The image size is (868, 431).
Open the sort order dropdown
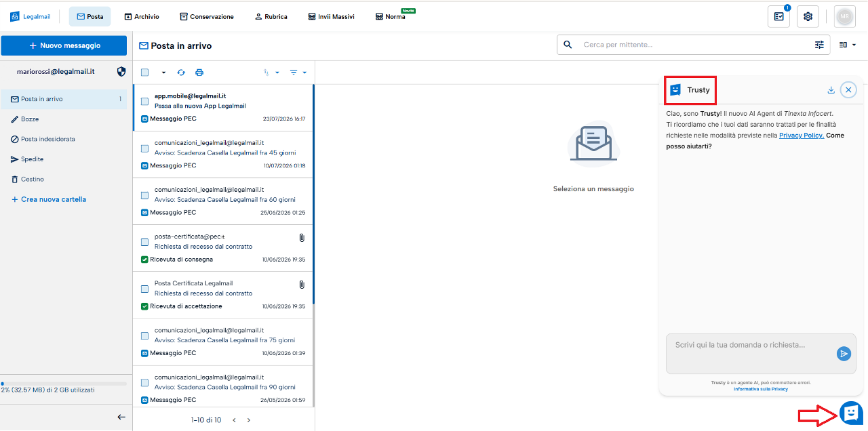coord(271,73)
